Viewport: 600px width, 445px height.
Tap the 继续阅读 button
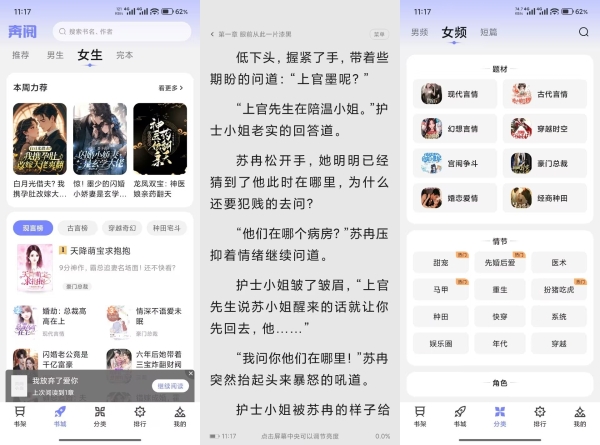[x=170, y=386]
